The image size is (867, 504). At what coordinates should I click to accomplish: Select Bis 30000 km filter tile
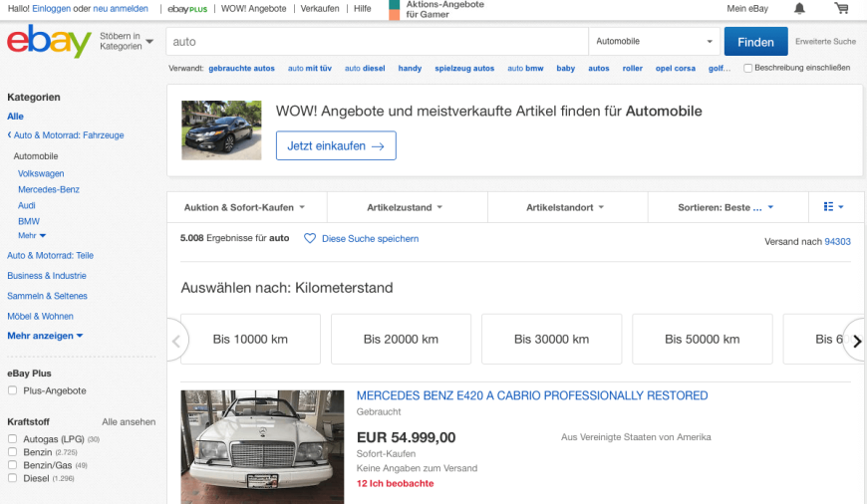point(552,340)
